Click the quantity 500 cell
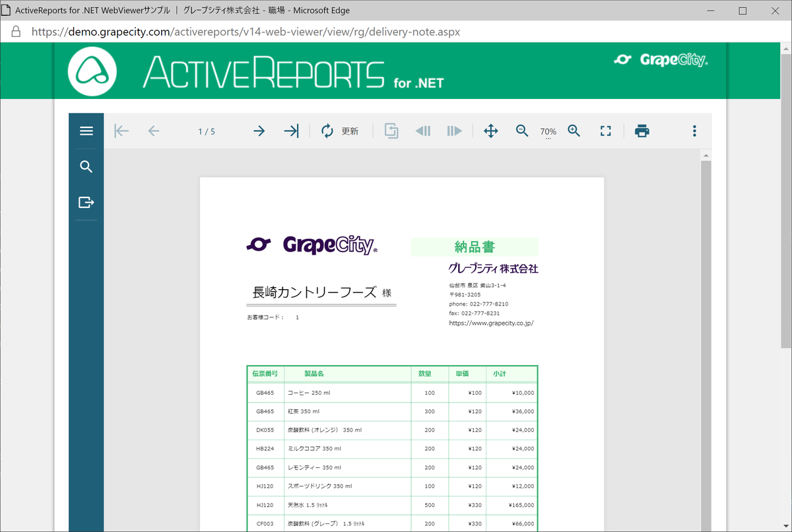The image size is (792, 532). click(x=429, y=505)
